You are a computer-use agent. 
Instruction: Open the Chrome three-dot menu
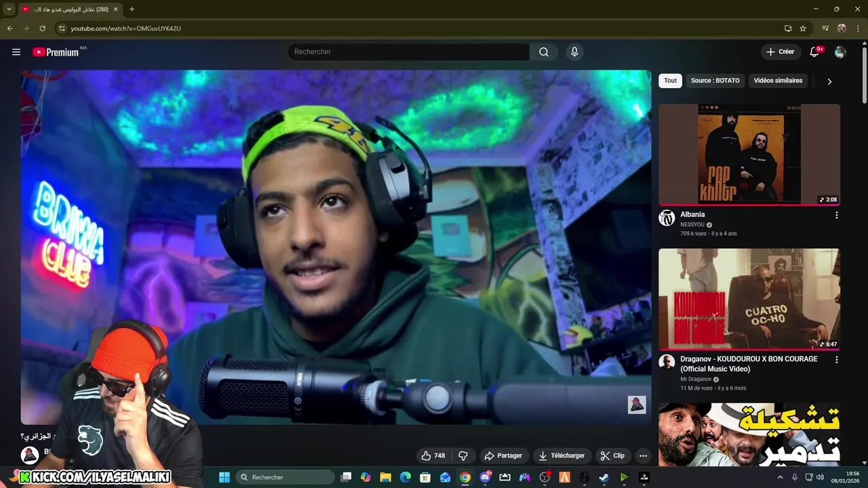[x=858, y=28]
